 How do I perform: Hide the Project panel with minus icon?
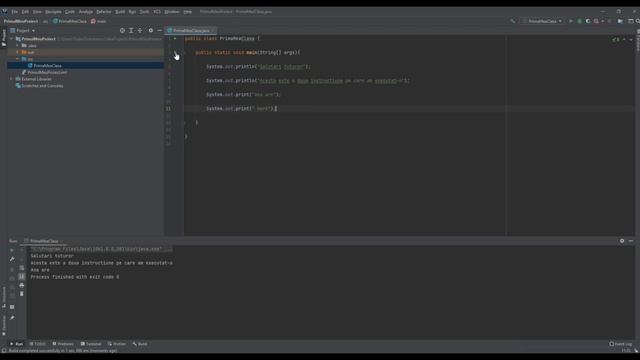click(160, 31)
